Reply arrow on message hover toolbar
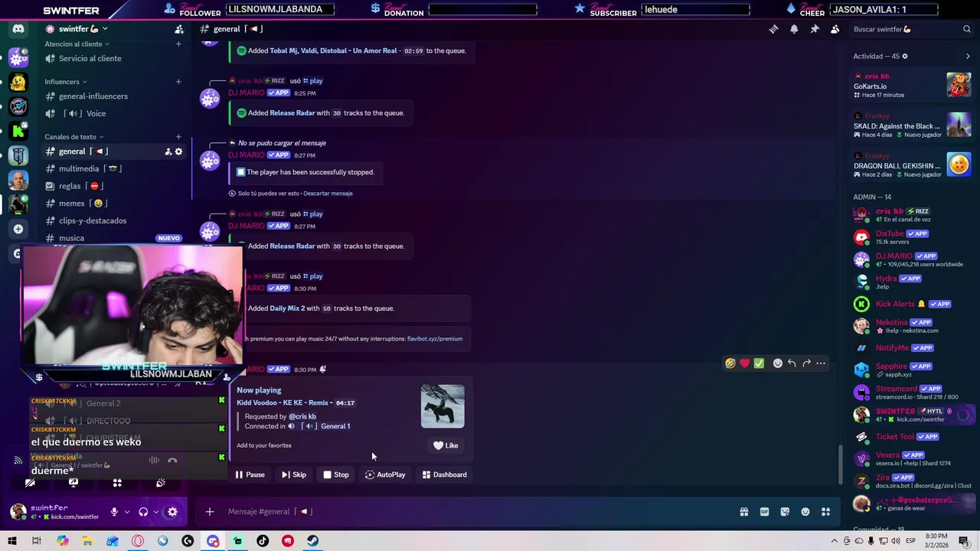 (792, 364)
